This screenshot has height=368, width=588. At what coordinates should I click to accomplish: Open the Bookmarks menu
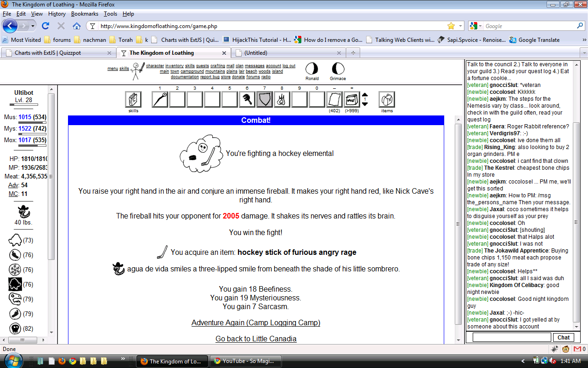(x=85, y=14)
